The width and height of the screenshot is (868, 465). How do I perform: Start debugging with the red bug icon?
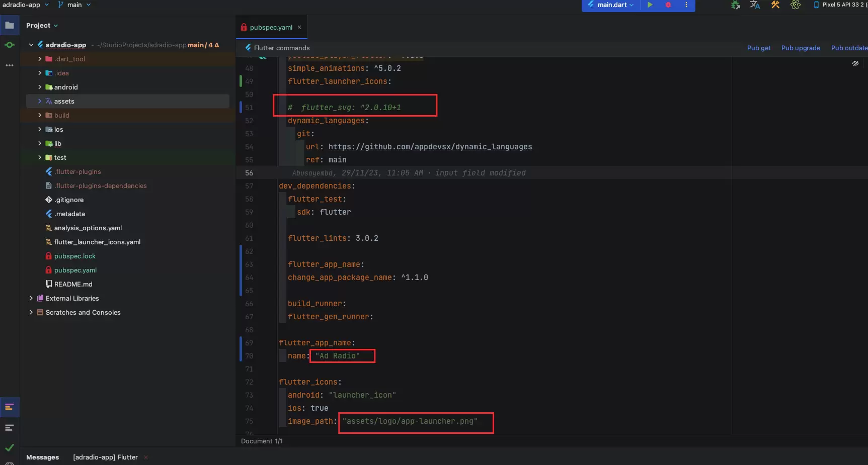point(668,5)
